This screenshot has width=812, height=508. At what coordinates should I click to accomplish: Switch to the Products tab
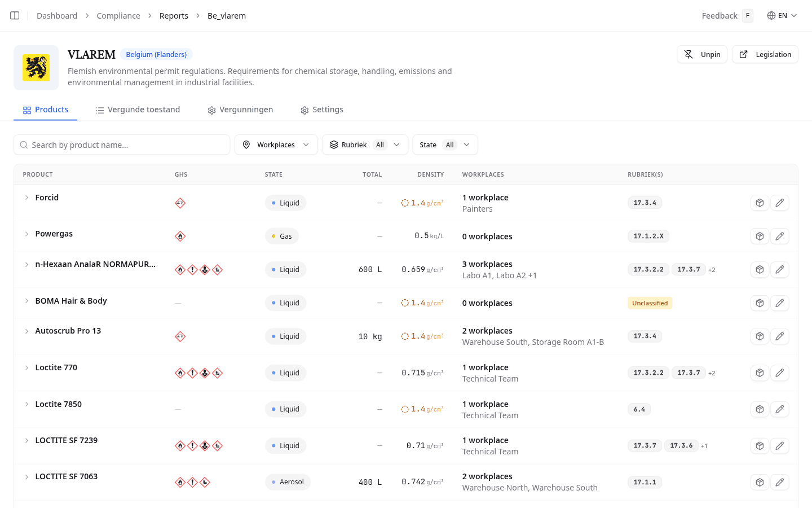coord(46,110)
